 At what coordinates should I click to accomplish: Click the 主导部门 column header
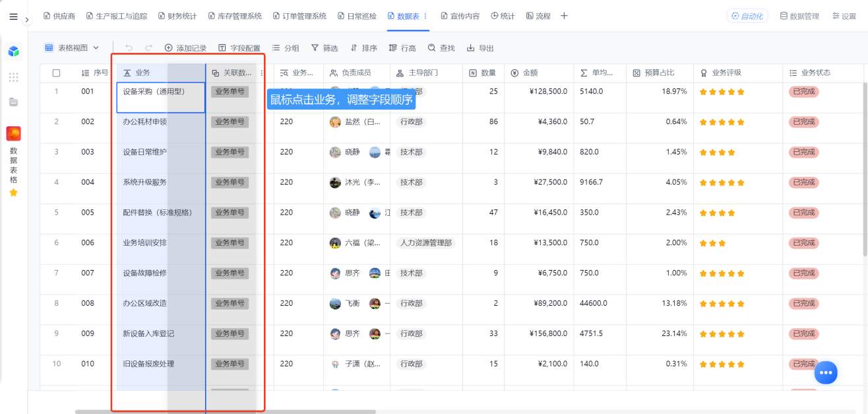(x=426, y=73)
